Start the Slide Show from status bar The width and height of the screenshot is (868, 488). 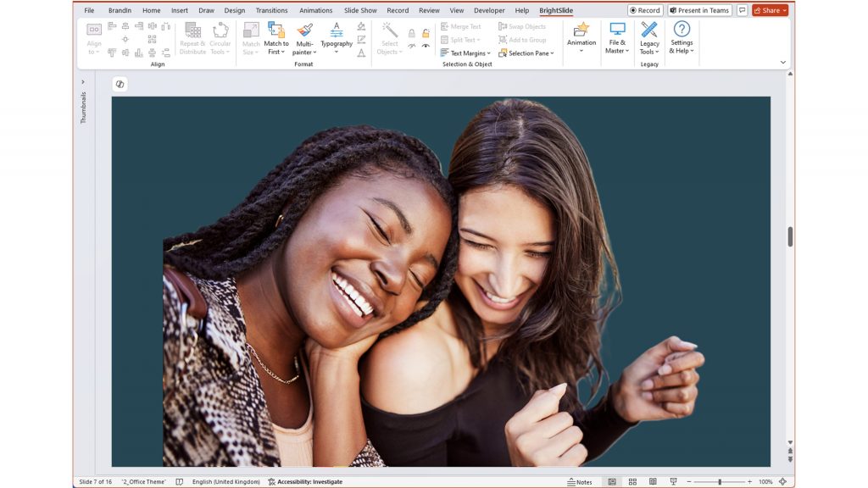(x=672, y=480)
